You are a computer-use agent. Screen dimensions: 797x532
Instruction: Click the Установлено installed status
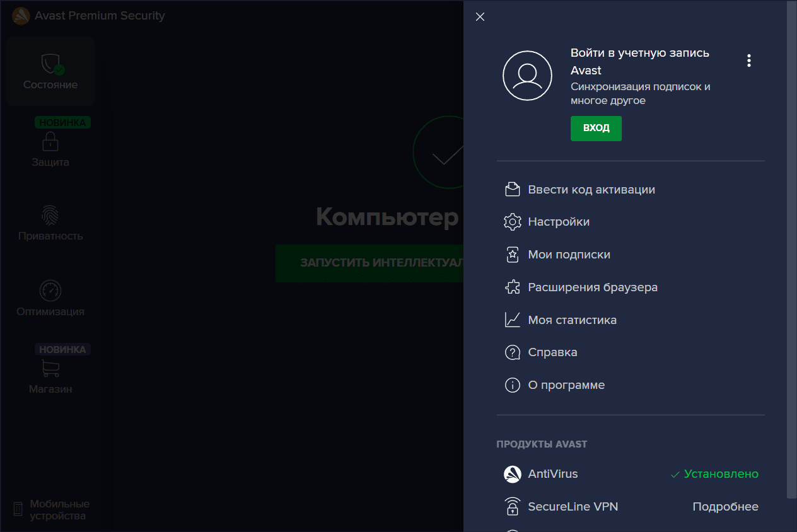[x=714, y=474]
